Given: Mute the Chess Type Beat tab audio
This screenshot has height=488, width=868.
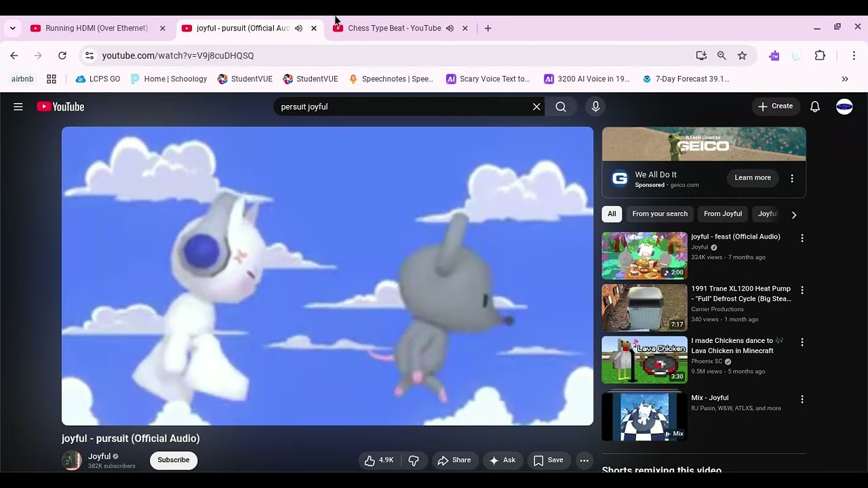Looking at the screenshot, I should tap(450, 28).
